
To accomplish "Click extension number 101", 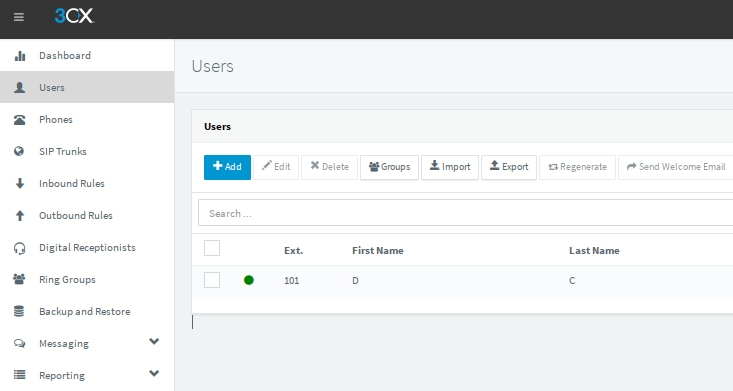I will (291, 281).
